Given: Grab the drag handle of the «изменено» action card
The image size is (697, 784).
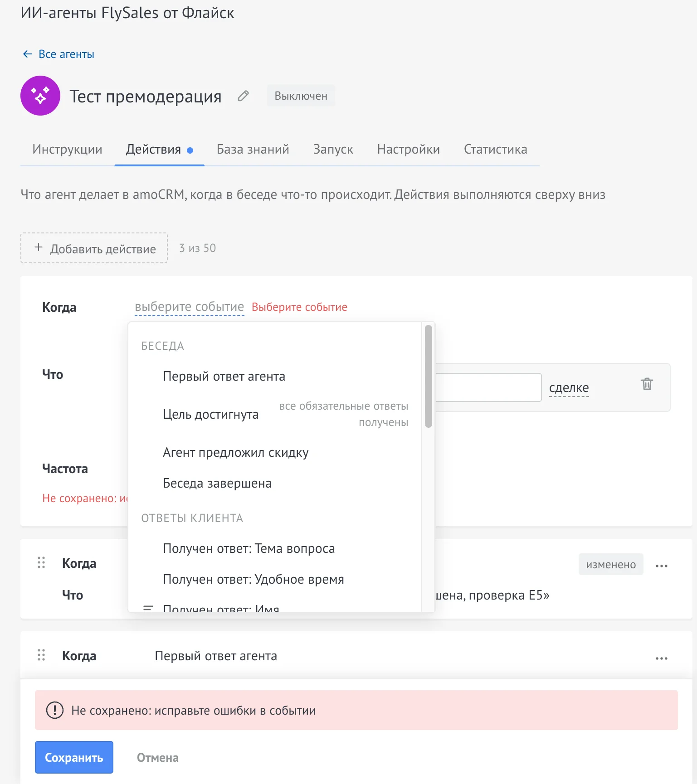Looking at the screenshot, I should click(41, 562).
